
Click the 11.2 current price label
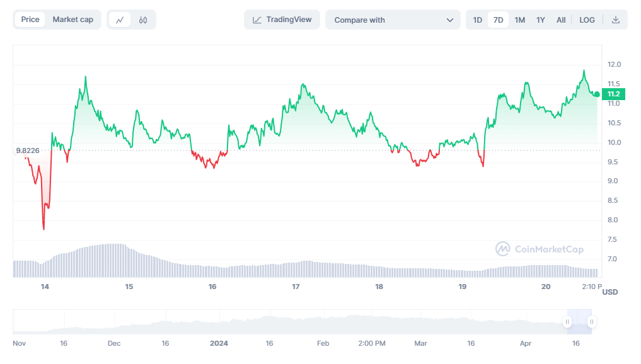[x=613, y=94]
